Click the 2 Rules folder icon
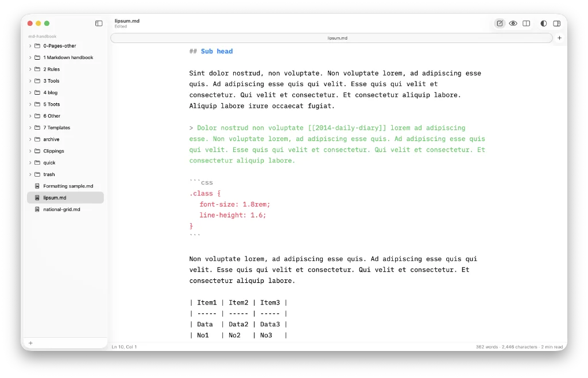The image size is (588, 378). click(37, 69)
